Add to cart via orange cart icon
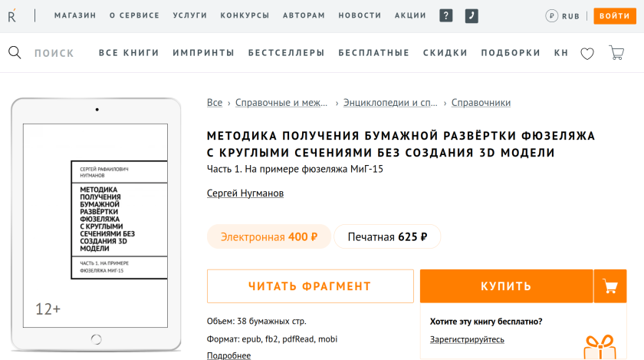This screenshot has height=360, width=644. coord(610,286)
